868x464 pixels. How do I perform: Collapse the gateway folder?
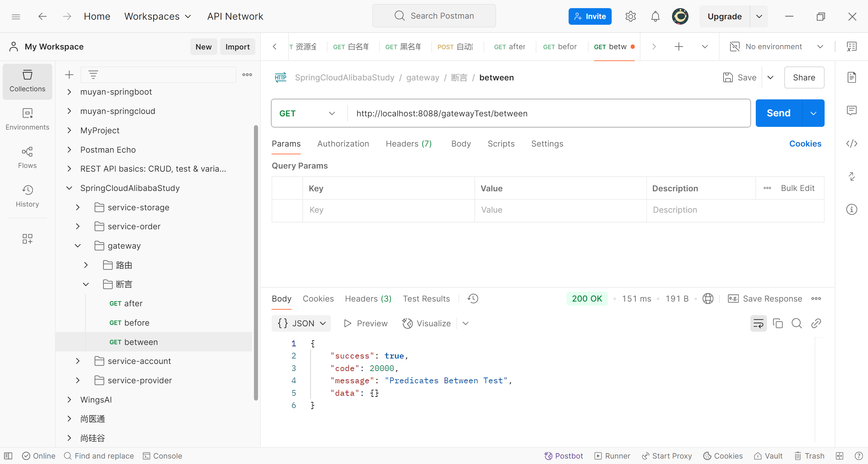78,246
